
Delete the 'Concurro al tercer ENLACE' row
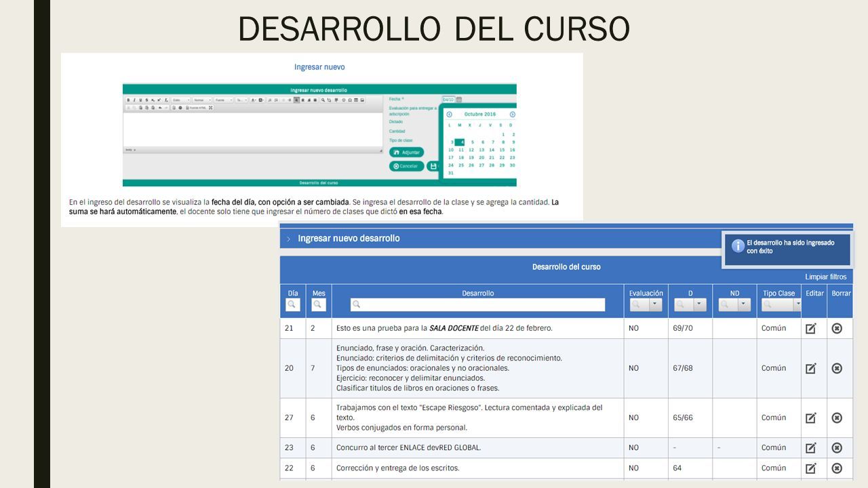click(x=837, y=447)
